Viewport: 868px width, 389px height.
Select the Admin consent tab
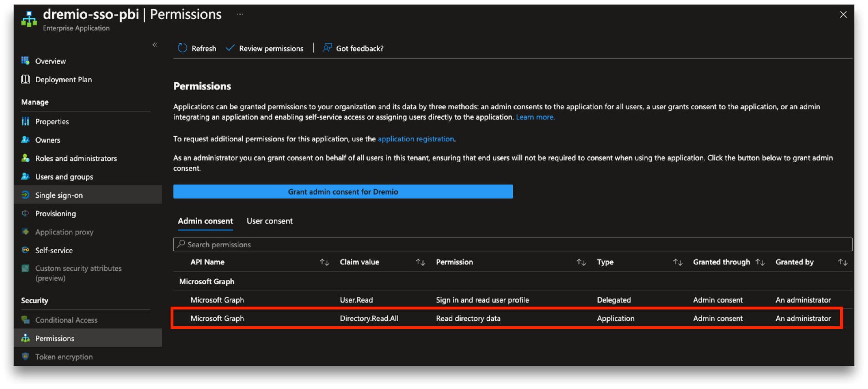[x=205, y=221]
